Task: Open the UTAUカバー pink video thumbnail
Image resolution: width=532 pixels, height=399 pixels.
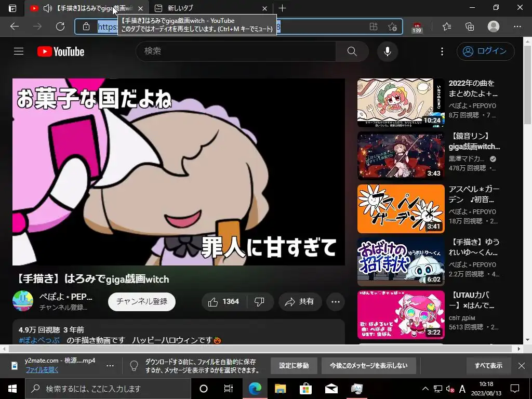Action: point(401,314)
